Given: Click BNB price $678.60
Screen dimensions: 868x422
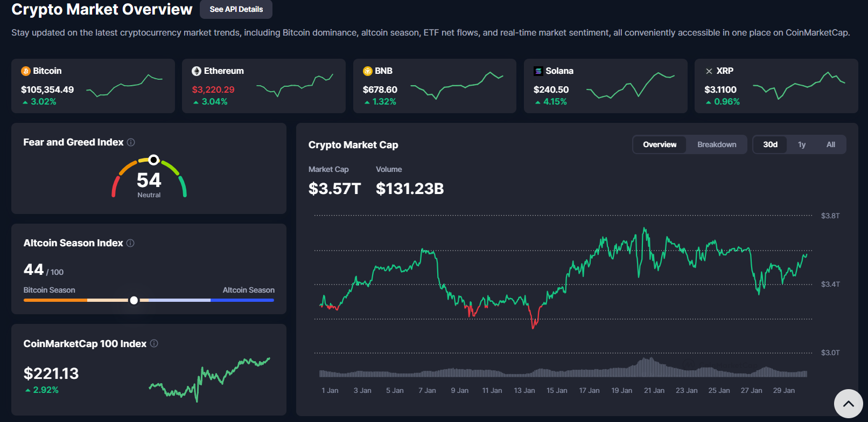Looking at the screenshot, I should (x=380, y=89).
